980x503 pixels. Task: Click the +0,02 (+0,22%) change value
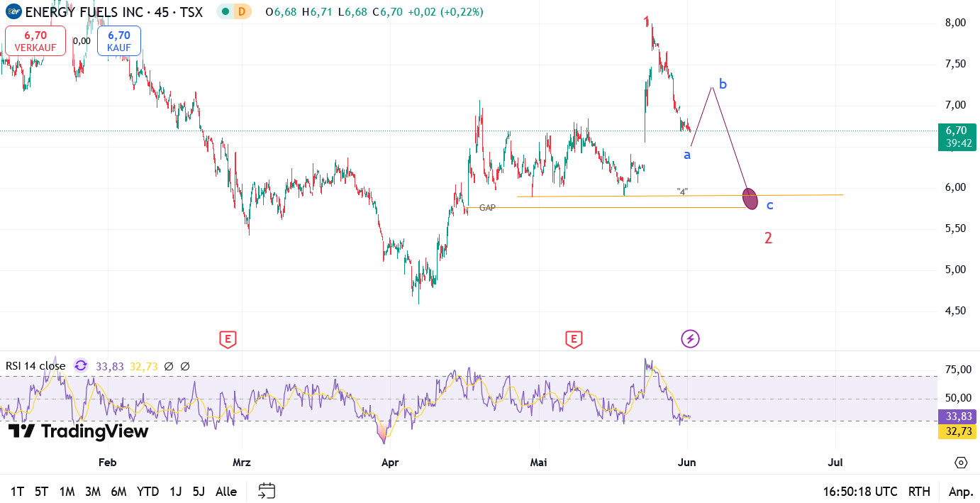(x=446, y=12)
